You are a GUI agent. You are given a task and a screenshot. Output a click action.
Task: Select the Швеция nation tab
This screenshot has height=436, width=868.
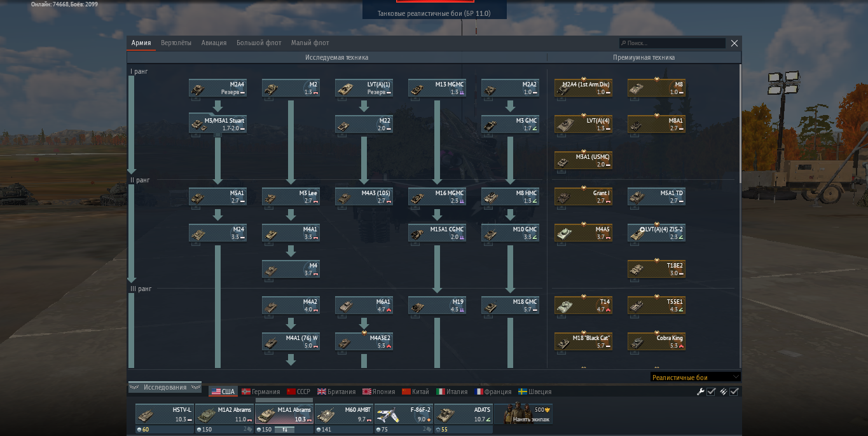point(535,392)
